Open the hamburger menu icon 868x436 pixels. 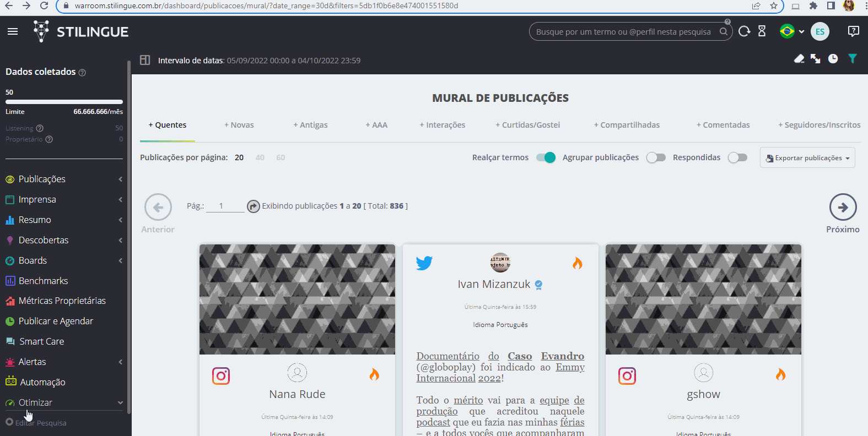tap(13, 31)
